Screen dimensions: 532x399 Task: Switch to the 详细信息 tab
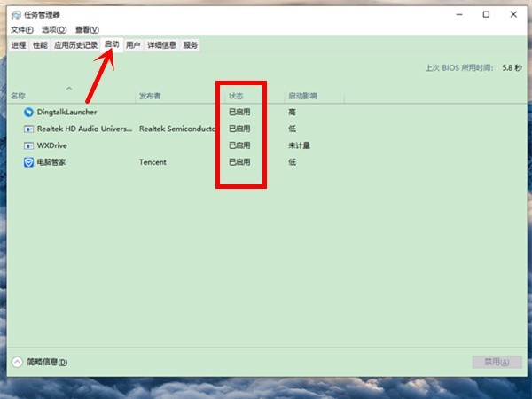[x=161, y=45]
